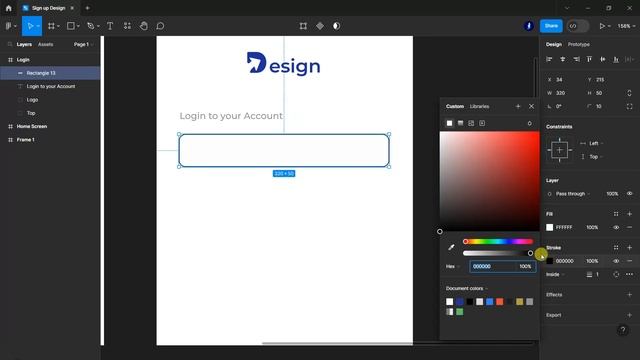Click the Align bottom icon
This screenshot has width=640, height=360.
coord(616,59)
